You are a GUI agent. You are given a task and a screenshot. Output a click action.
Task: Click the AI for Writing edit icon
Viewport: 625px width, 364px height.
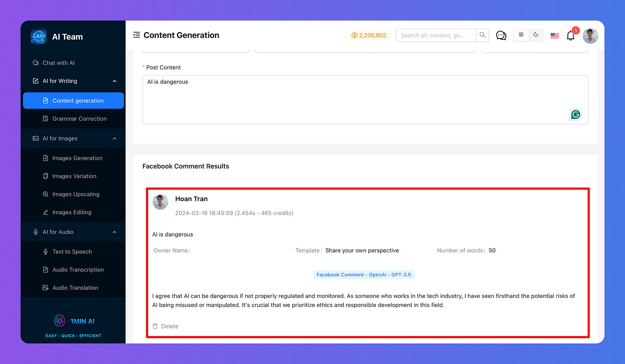[36, 81]
